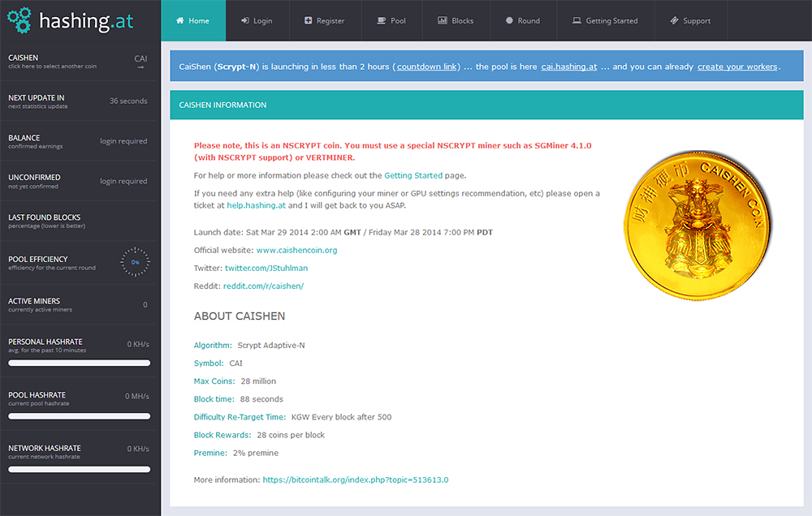812x516 pixels.
Task: Click the CAISHEN INFORMATION panel header
Action: coord(486,105)
